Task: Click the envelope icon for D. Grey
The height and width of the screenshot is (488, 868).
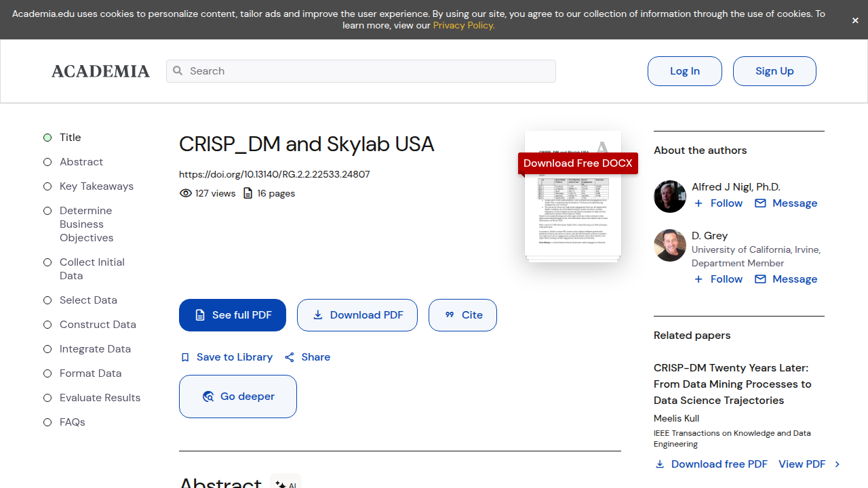Action: click(760, 279)
